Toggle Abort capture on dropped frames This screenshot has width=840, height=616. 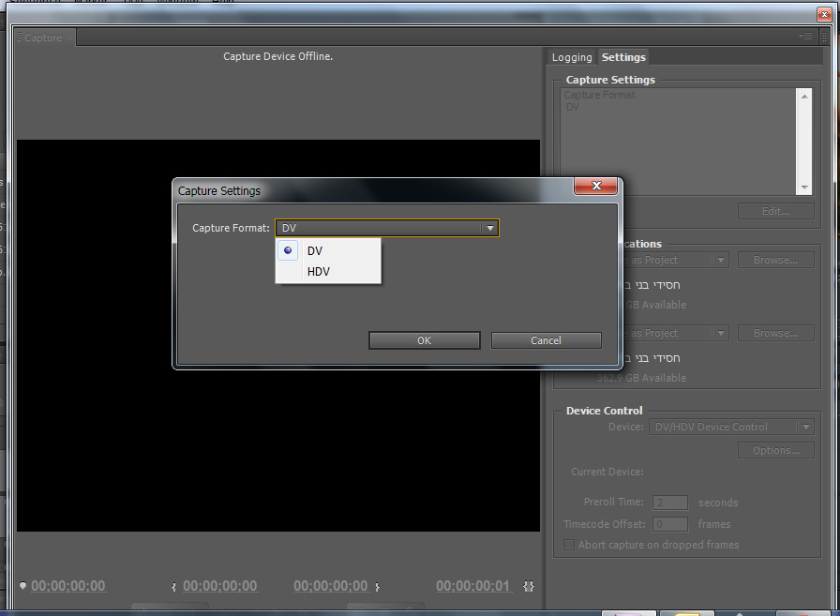pyautogui.click(x=569, y=545)
